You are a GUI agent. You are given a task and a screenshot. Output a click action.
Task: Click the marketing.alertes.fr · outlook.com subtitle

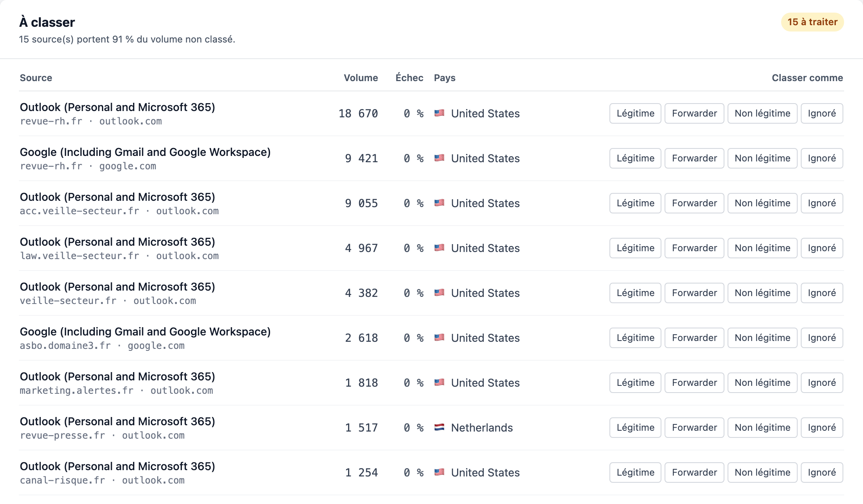[x=117, y=391]
